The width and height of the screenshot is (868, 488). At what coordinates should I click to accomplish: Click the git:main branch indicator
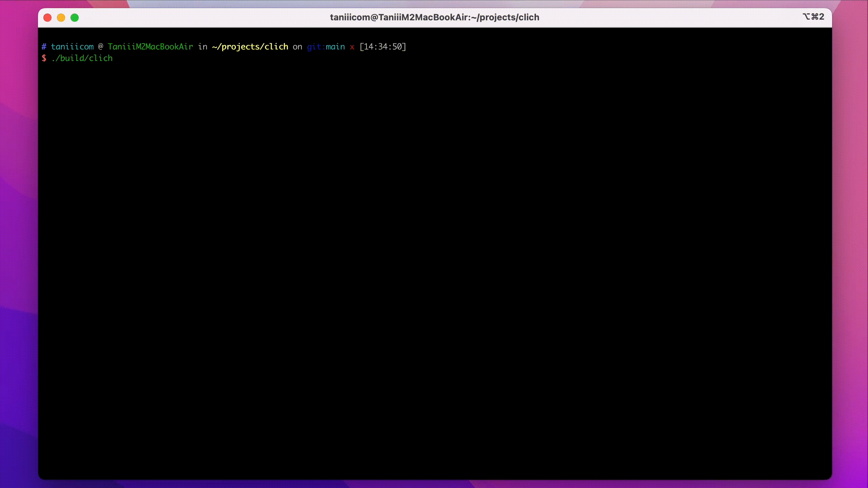coord(326,47)
